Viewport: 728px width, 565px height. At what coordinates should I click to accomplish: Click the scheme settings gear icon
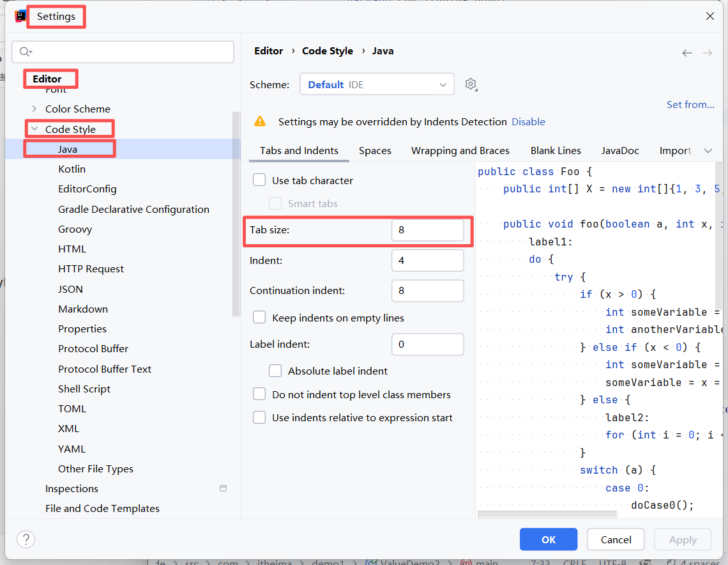[x=471, y=84]
